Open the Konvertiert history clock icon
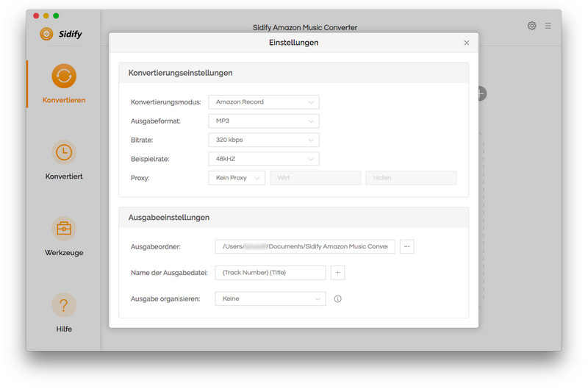 [x=64, y=152]
